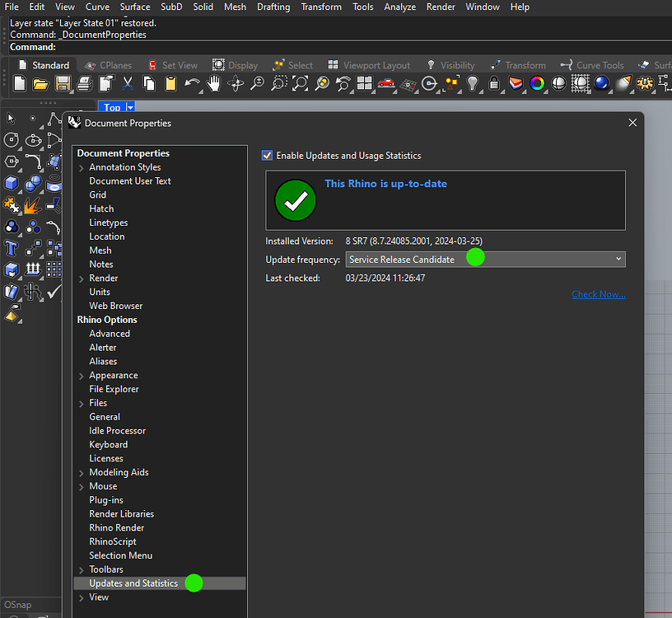Switch to the Drafting menu
The width and height of the screenshot is (672, 618).
tap(273, 7)
